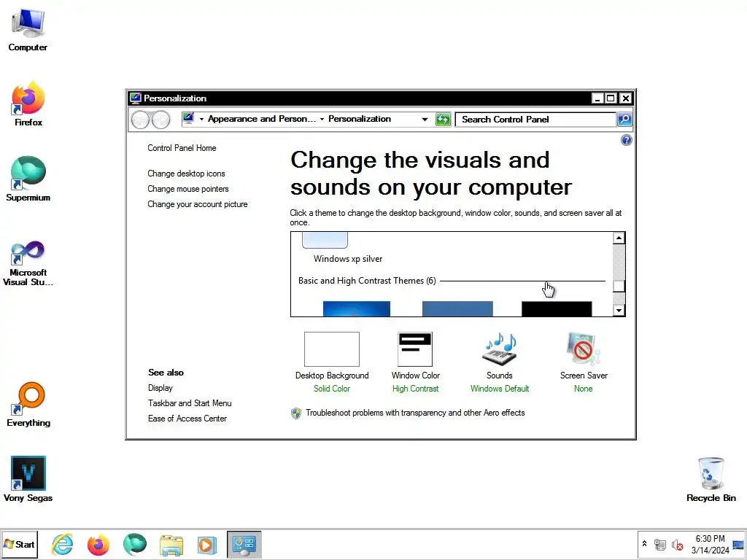Click the shield icon beside Troubleshoot
Image resolution: width=747 pixels, height=560 pixels.
pos(296,413)
